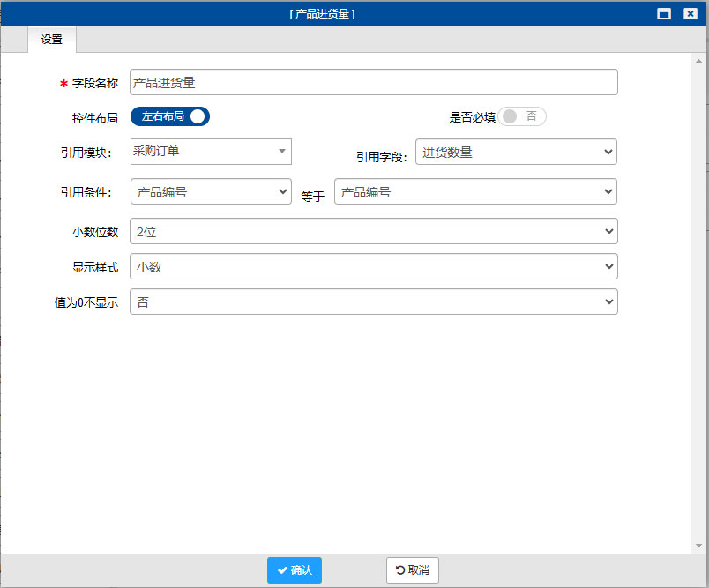Screen dimensions: 709x588
Task: Click the 字段名称 text field showing 产品进货量
Action: coord(373,81)
